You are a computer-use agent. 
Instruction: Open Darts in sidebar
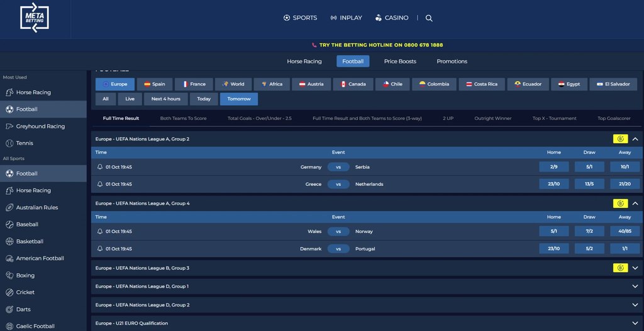(43, 309)
